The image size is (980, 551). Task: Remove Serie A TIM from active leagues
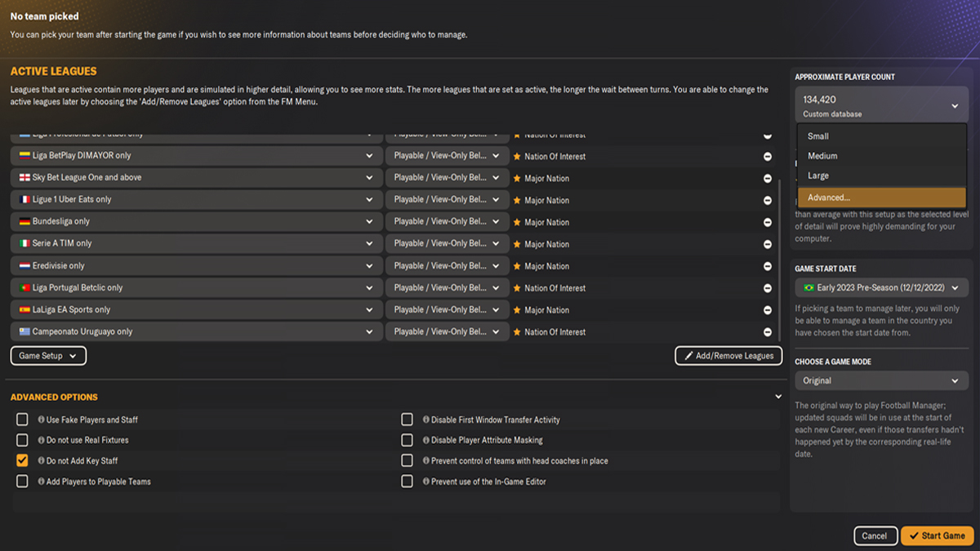click(766, 243)
